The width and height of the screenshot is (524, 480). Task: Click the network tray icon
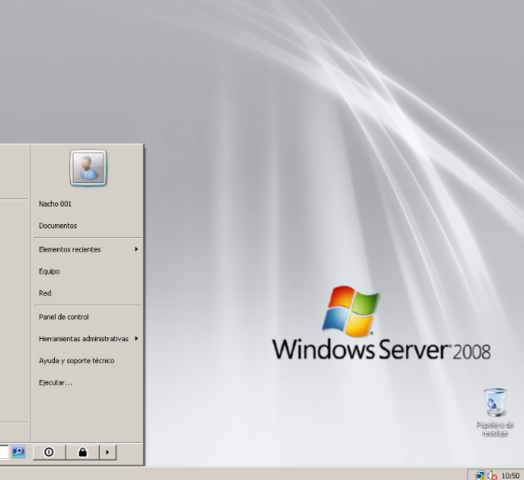click(481, 475)
